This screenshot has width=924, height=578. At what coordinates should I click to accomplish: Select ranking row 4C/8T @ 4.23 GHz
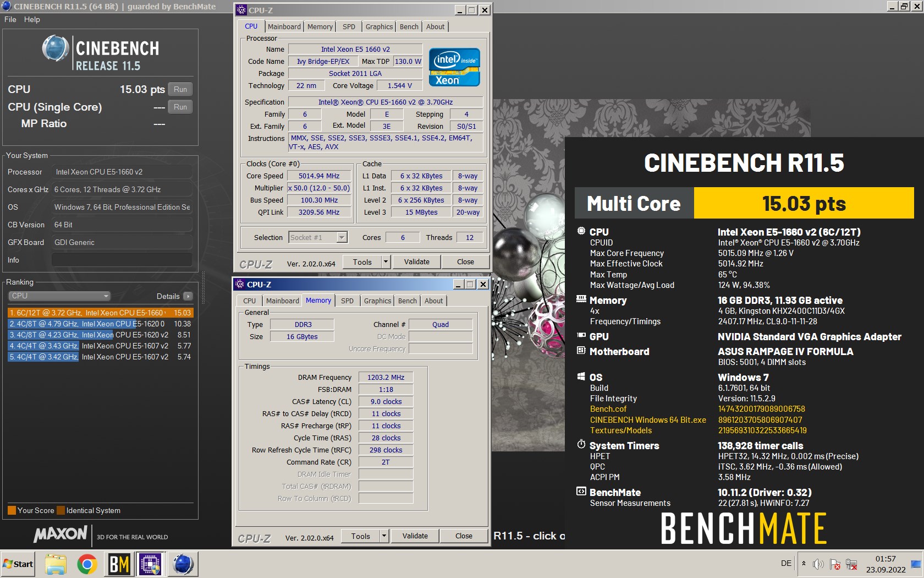pyautogui.click(x=101, y=335)
